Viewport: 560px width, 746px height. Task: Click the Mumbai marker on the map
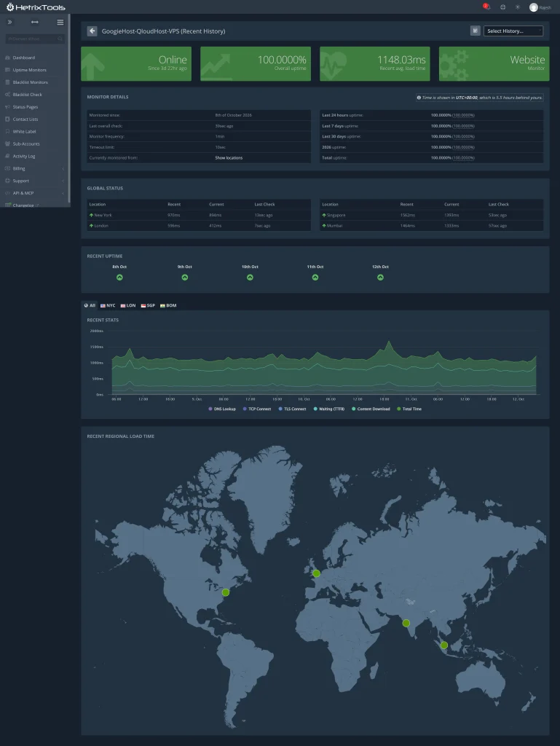point(406,623)
